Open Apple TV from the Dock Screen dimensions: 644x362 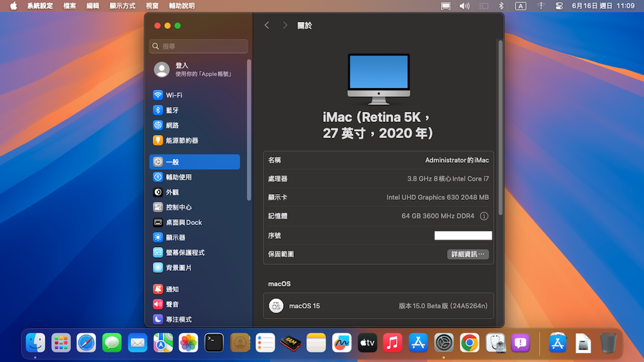tap(367, 343)
